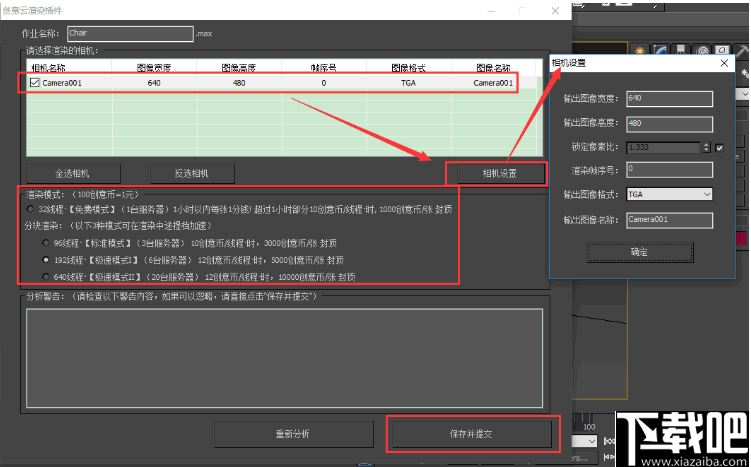The width and height of the screenshot is (751, 467).
Task: Click the TGA format cell in table
Action: (x=409, y=83)
